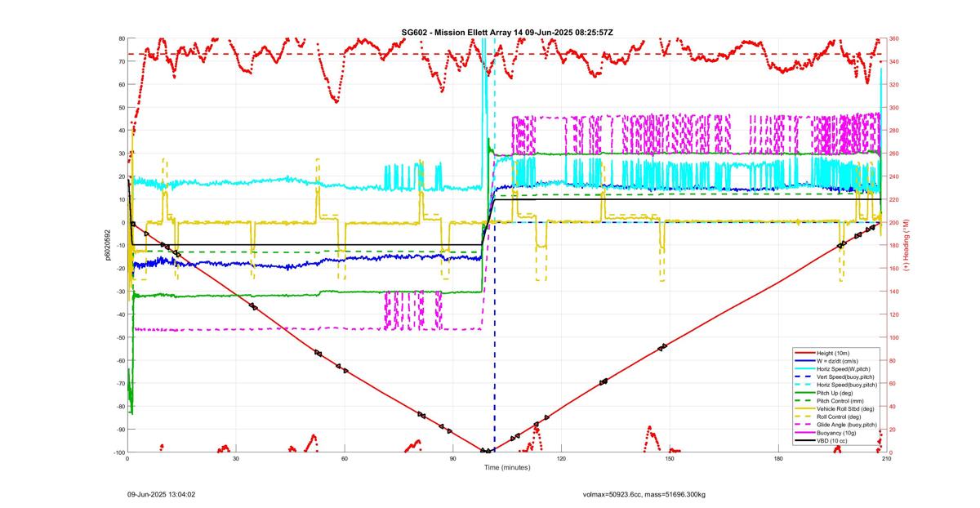
Task: Click the black line sample beside 'VBD (10 cc)'
Action: (x=804, y=441)
